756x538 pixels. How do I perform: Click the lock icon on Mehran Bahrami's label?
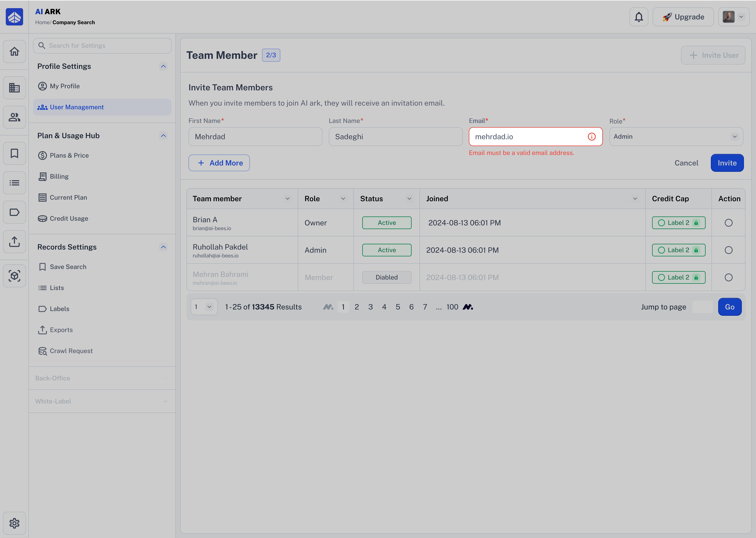pos(696,278)
